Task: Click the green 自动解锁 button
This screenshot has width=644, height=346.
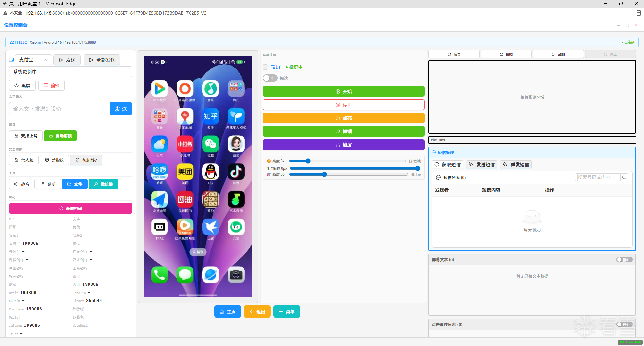Action: 60,136
